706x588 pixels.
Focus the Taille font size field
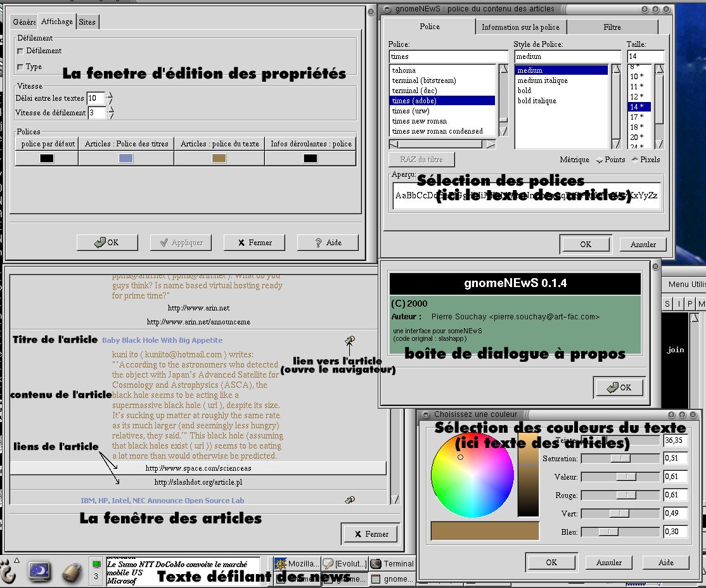(x=645, y=56)
